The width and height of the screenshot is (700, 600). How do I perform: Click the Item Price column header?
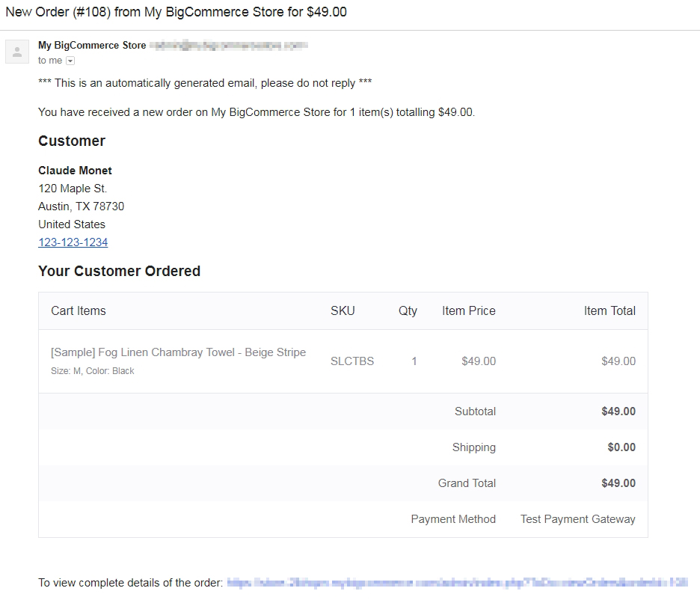(x=468, y=310)
